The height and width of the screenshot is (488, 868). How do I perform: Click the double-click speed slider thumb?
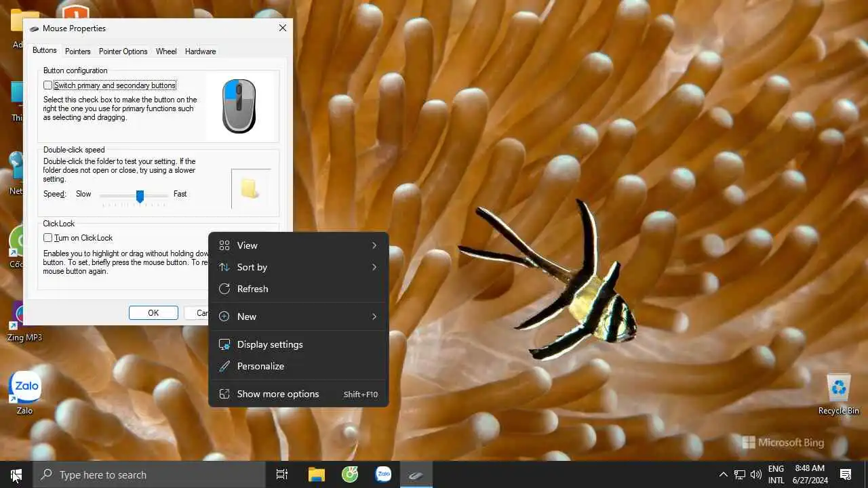[x=140, y=196]
